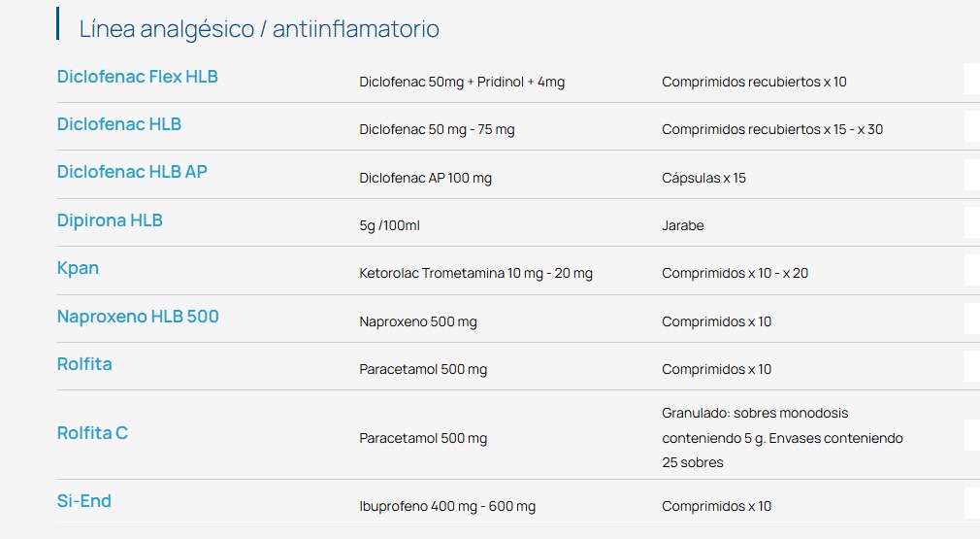
Task: Click the Naproxeno 500 mg composition text
Action: (x=417, y=322)
